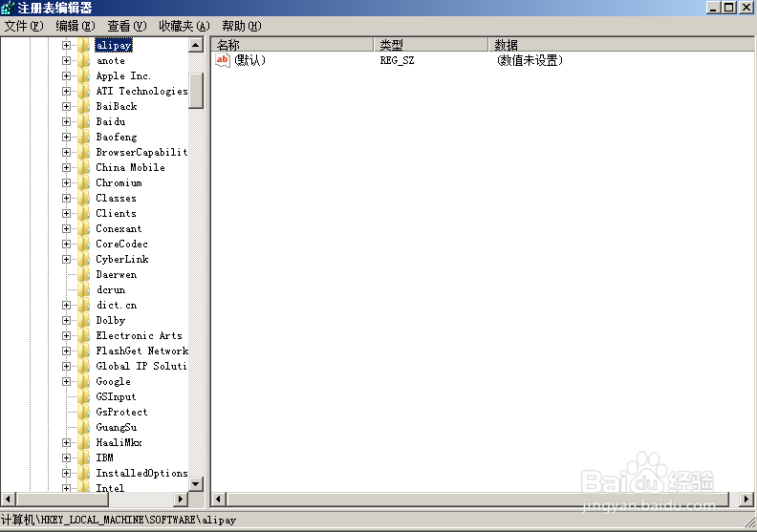Open the 查看(V) menu
This screenshot has height=532, width=757.
(x=127, y=26)
